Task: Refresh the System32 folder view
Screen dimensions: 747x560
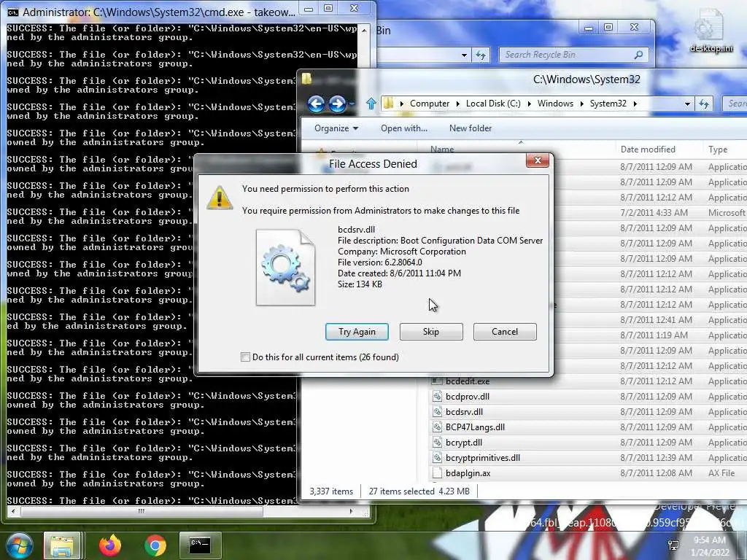Action: (704, 104)
